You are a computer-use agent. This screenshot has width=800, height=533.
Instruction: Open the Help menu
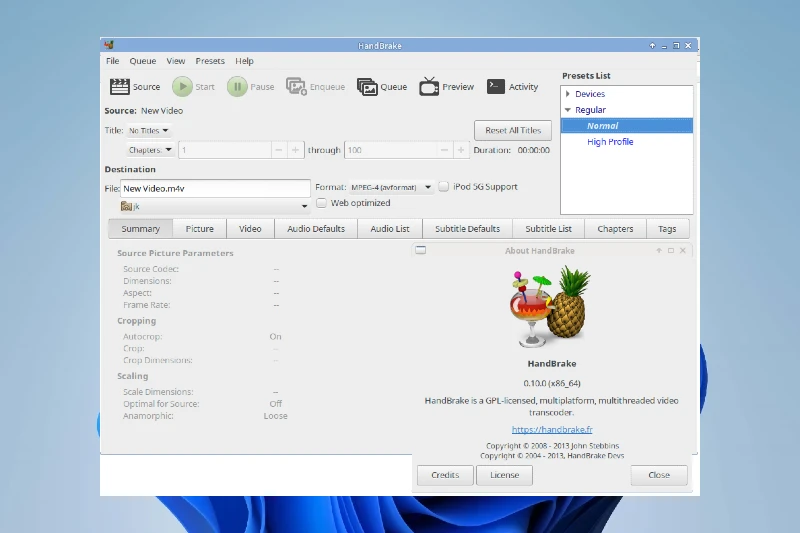[244, 61]
